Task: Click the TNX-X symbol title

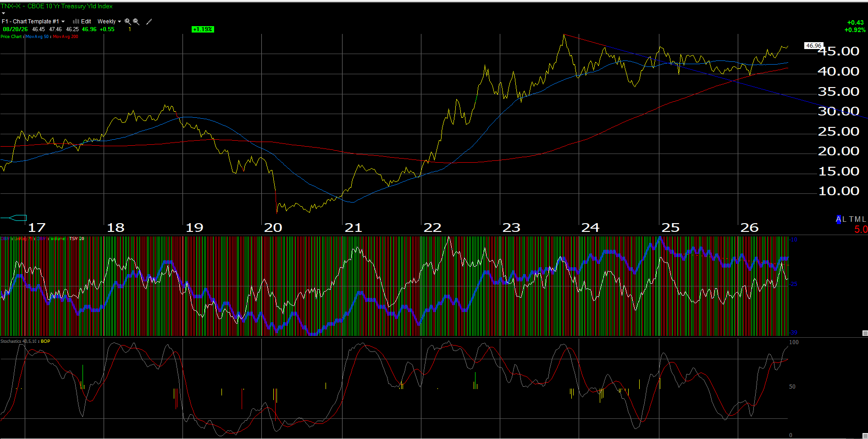Action: pos(56,6)
